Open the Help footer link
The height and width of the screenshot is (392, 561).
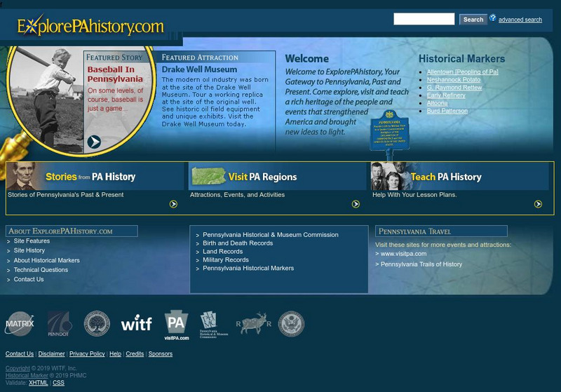[115, 353]
